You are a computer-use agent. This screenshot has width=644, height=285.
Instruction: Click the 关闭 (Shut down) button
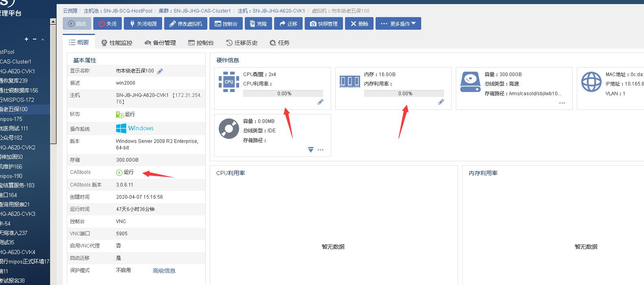(108, 24)
